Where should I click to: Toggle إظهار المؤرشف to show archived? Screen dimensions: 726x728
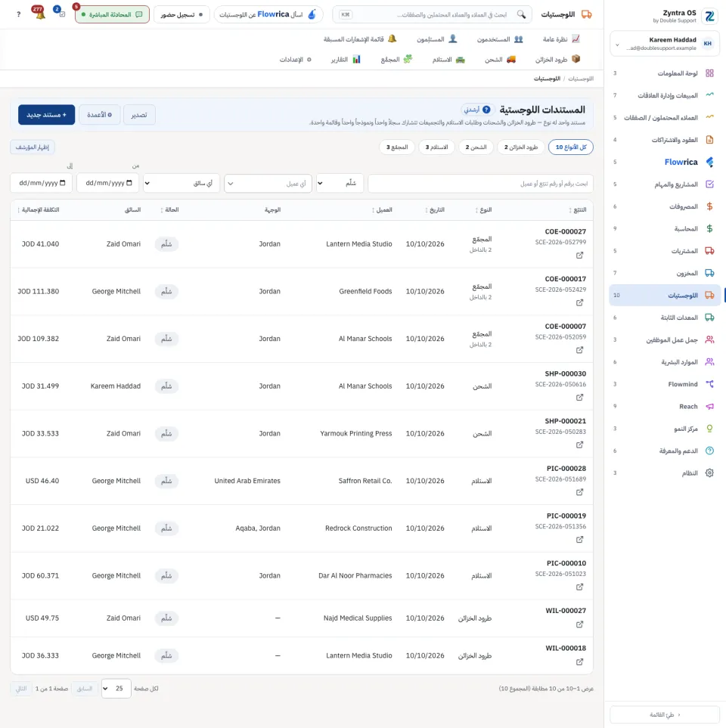coord(33,147)
